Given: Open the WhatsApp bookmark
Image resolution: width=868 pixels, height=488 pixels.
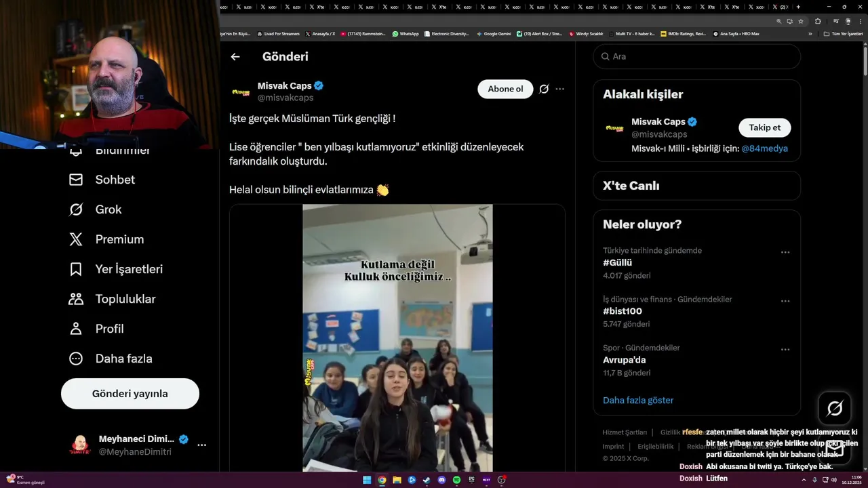Looking at the screenshot, I should (x=406, y=34).
